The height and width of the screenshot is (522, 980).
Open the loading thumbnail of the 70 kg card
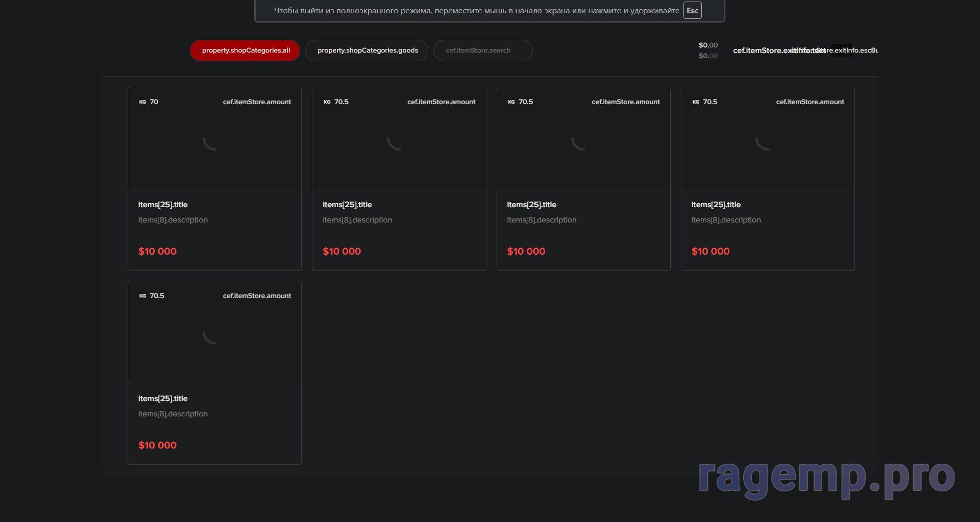[214, 138]
